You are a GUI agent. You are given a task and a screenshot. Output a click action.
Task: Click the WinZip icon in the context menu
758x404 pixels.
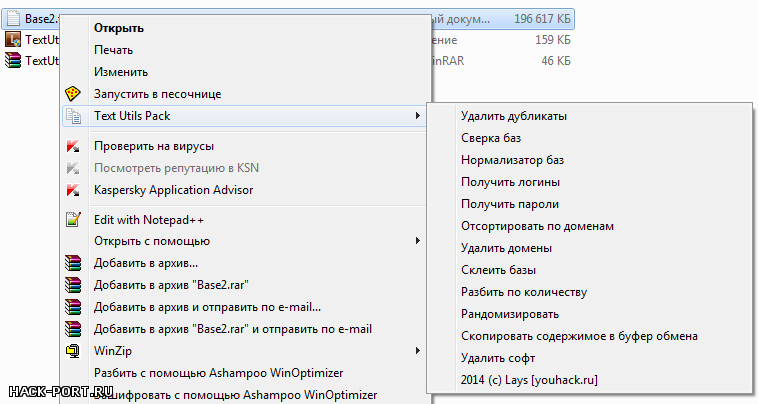[x=73, y=351]
